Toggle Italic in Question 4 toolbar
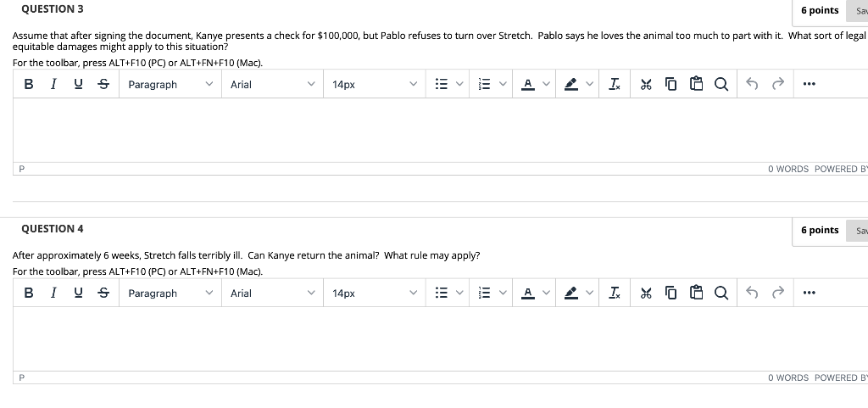This screenshot has height=408, width=868. point(53,293)
